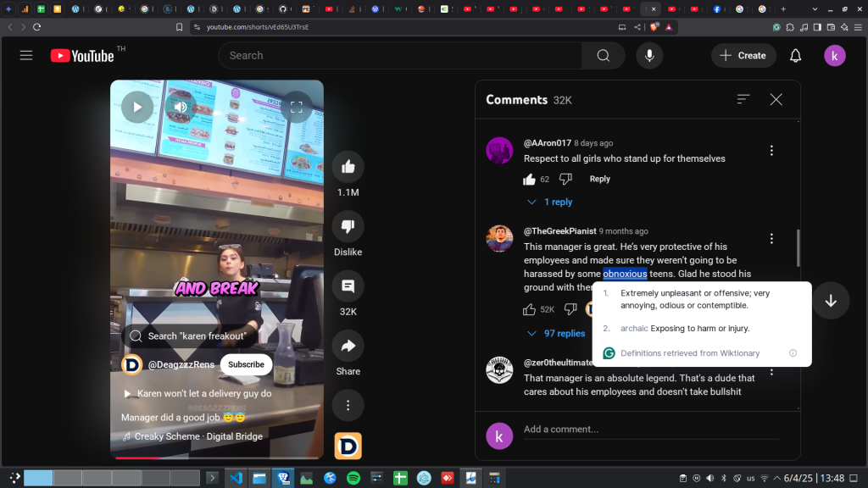Click the voice search microphone icon
This screenshot has width=868, height=488.
click(x=649, y=55)
